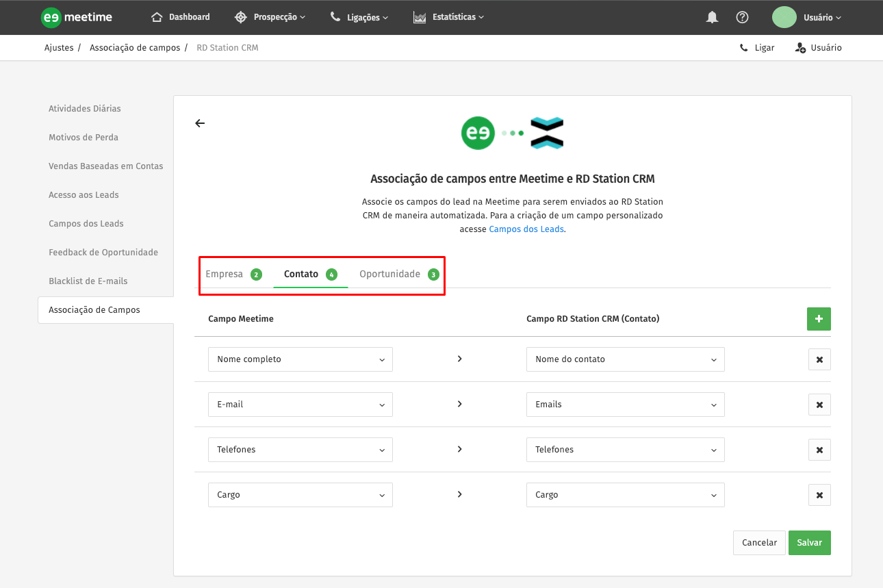The image size is (883, 588).
Task: Open Feedback de Oportunidade settings
Action: click(x=103, y=253)
